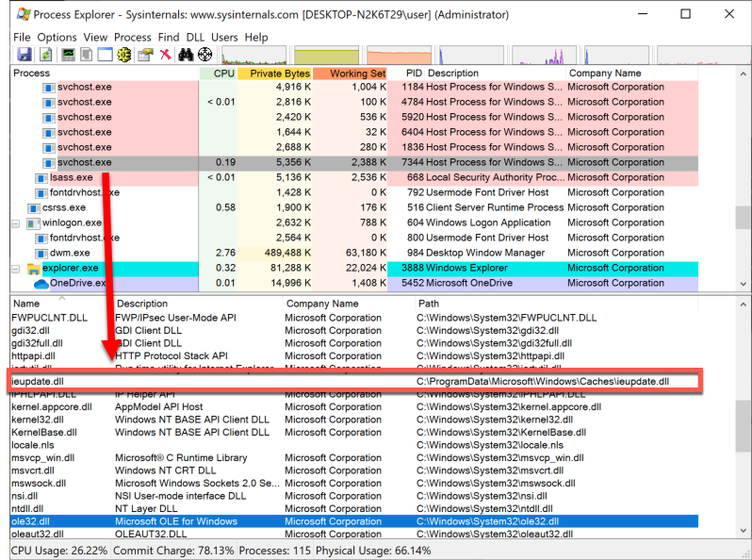Screen dimensions: 752x560
Task: Click the binoculars Find icon
Action: [x=186, y=55]
